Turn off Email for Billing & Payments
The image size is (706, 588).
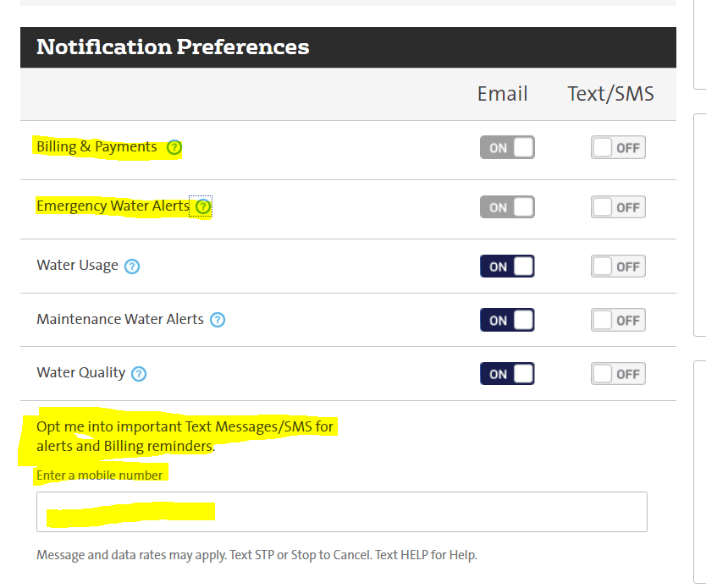pyautogui.click(x=507, y=146)
